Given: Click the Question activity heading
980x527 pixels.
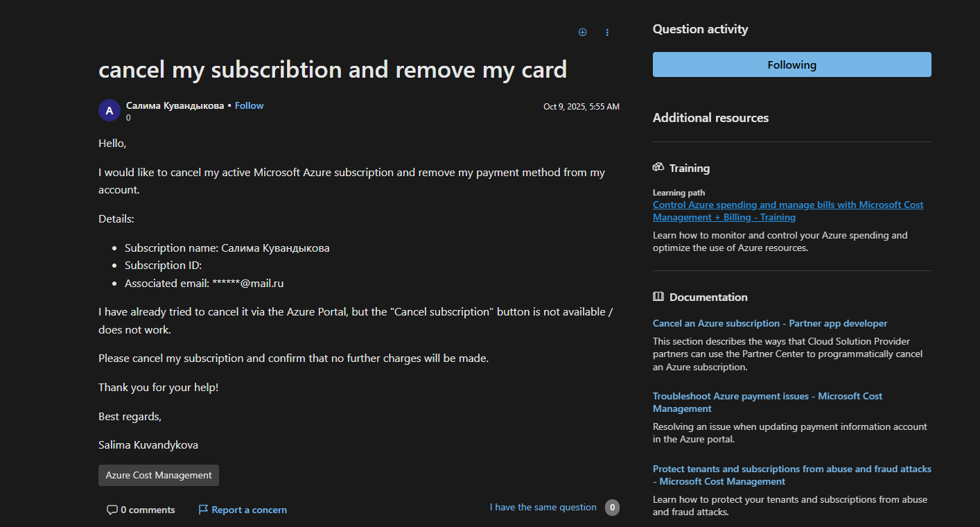Looking at the screenshot, I should click(x=701, y=29).
